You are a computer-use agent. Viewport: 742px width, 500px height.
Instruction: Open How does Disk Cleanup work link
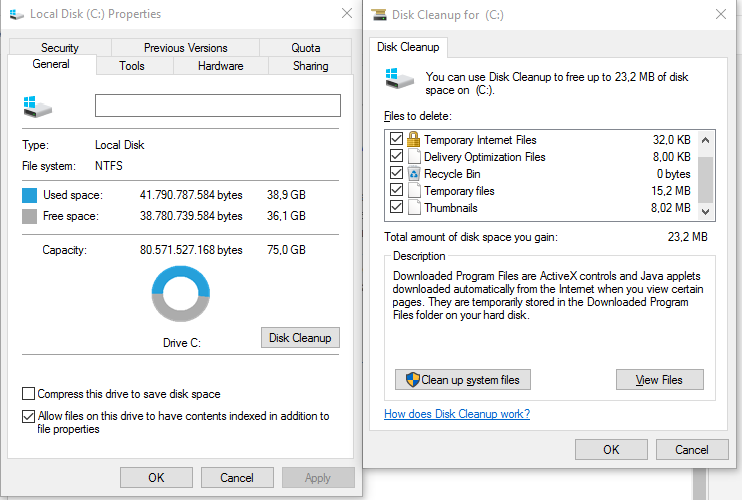(457, 414)
